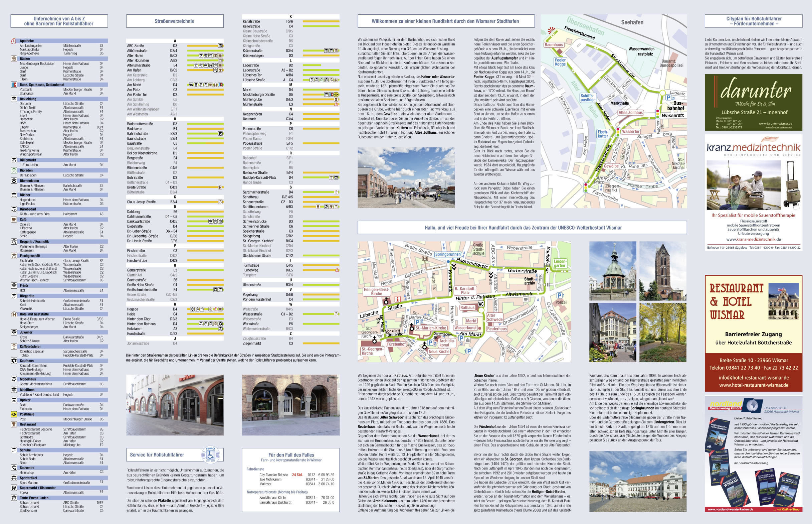Image resolution: width=812 pixels, height=524 pixels.
Task: Click the Kaufhaus department-store pictogram
Action: (x=14, y=361)
